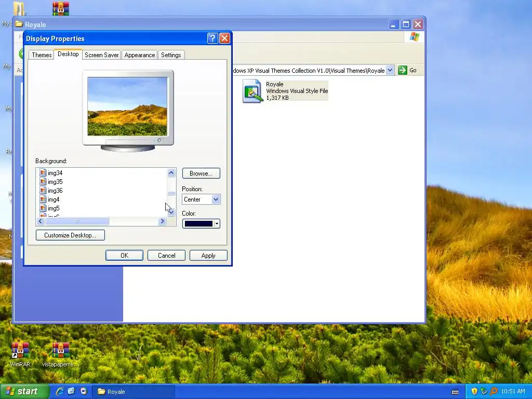
Task: Click the Windows flag logo in Royale window
Action: (414, 37)
